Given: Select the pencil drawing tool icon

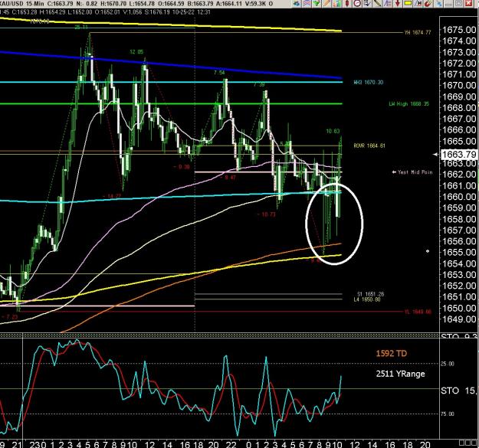Looking at the screenshot, I should pos(326,3).
